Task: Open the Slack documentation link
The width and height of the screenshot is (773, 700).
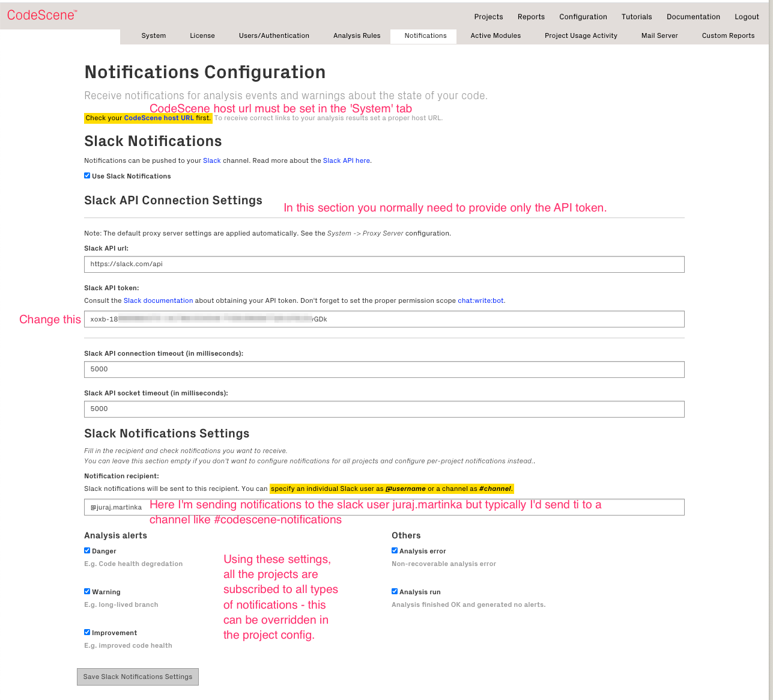Action: point(158,300)
